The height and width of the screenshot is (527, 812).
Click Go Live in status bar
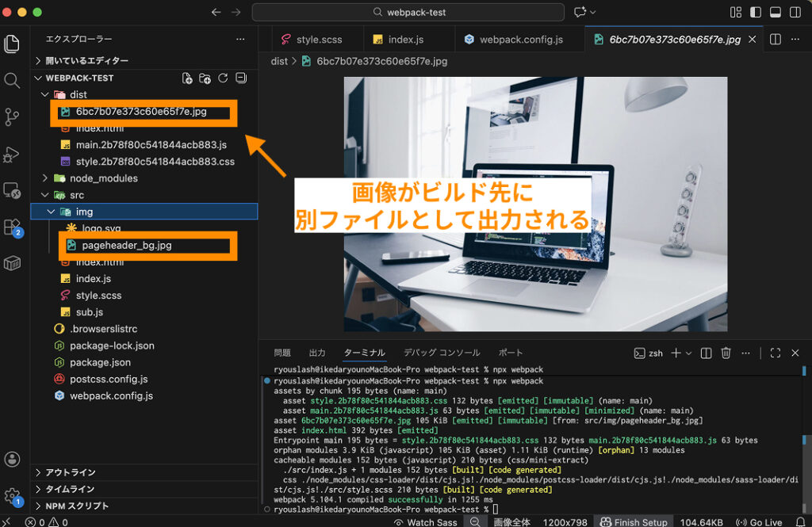760,522
